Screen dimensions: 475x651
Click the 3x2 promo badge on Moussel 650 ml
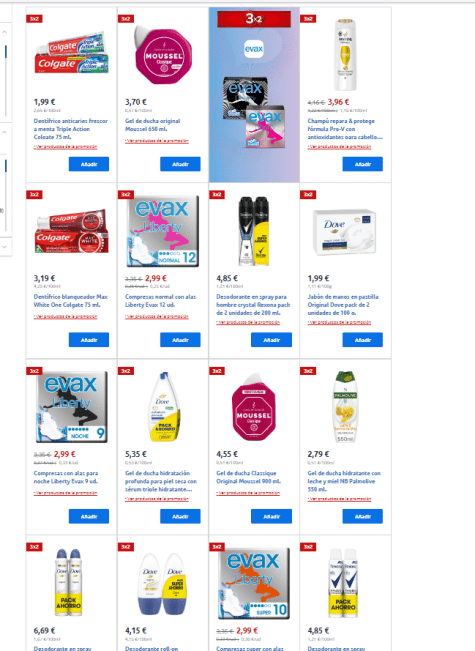[x=125, y=19]
